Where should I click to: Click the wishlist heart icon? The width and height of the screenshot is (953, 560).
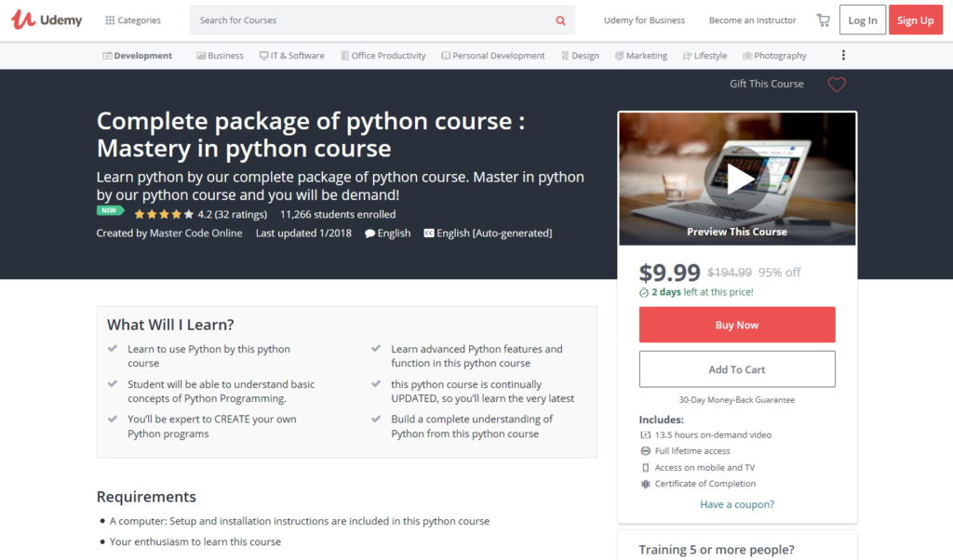(837, 85)
